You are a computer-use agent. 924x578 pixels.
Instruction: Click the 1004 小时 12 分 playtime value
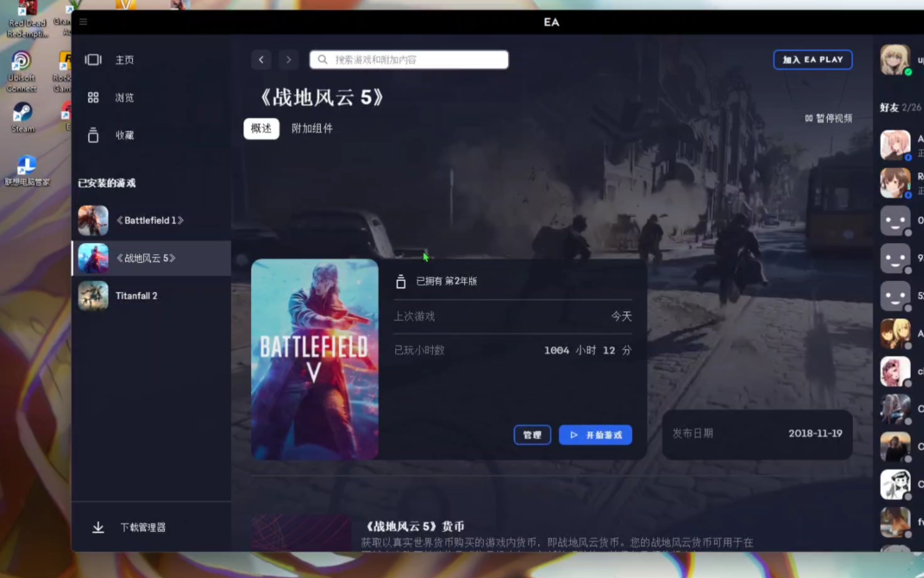[x=588, y=350]
